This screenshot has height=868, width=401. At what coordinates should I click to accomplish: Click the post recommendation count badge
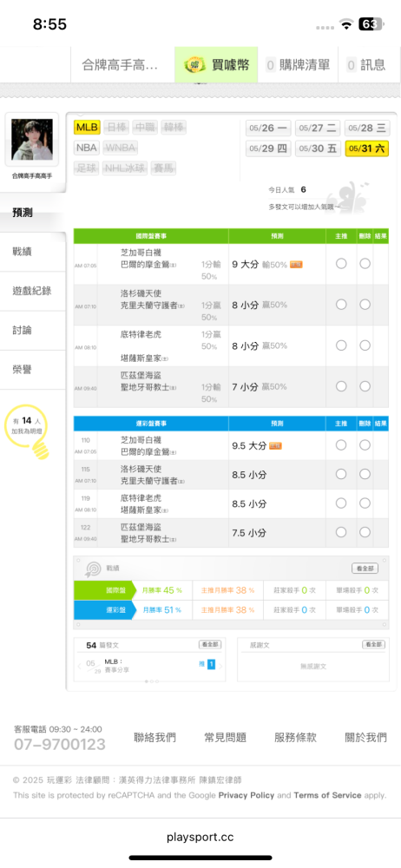pyautogui.click(x=211, y=664)
